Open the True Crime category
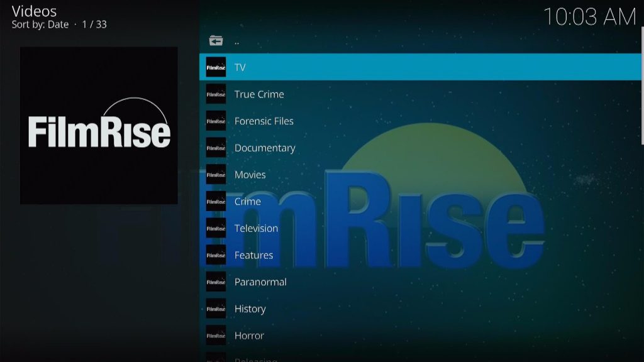This screenshot has height=362, width=644. click(x=420, y=94)
